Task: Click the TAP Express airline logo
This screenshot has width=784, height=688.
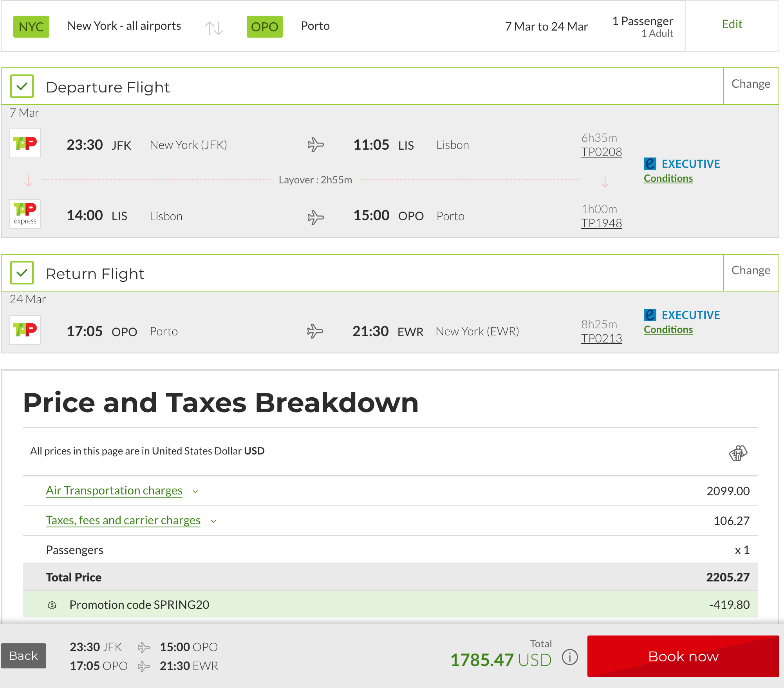Action: point(25,214)
